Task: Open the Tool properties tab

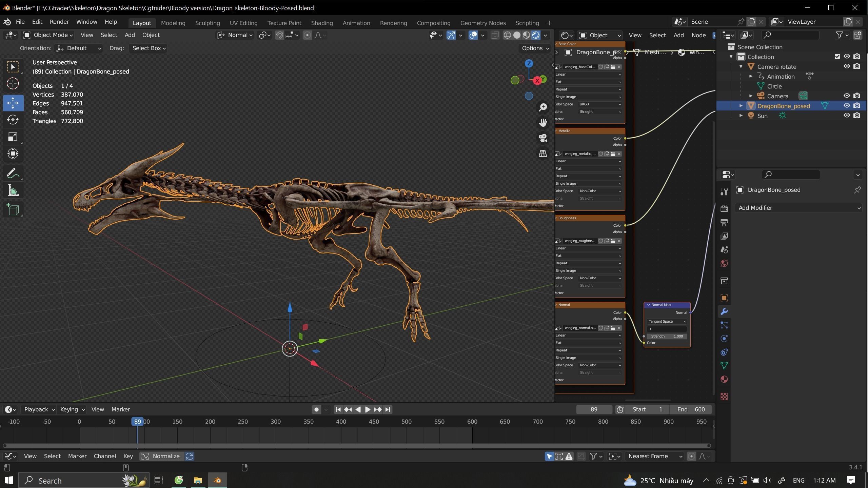Action: (x=724, y=192)
